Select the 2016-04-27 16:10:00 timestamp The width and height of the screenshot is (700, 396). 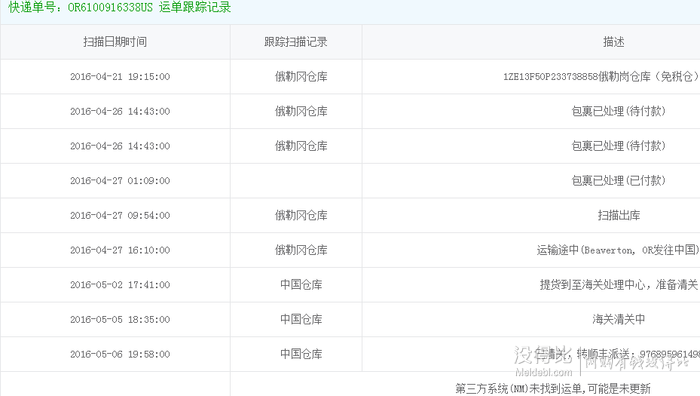tap(120, 250)
